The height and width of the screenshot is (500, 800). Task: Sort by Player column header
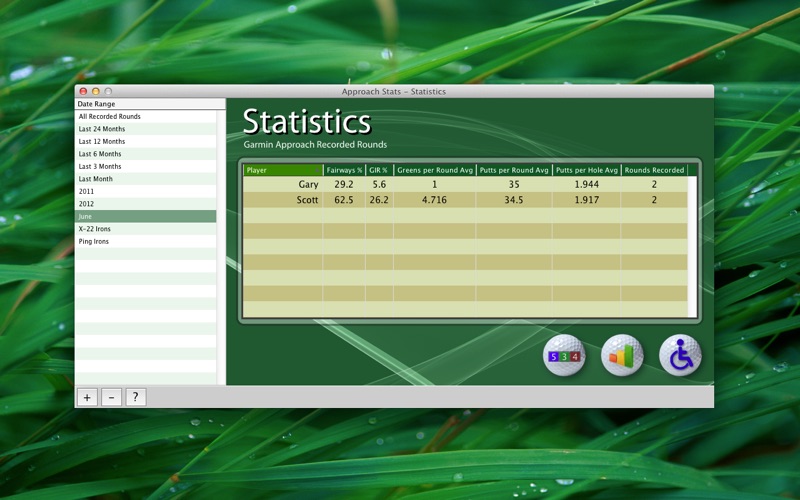pos(283,170)
